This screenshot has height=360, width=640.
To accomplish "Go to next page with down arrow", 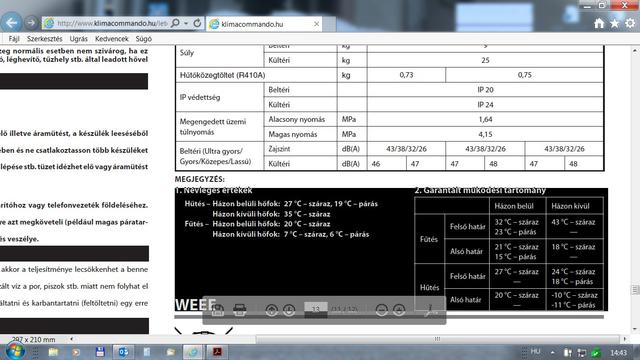I will (x=289, y=310).
